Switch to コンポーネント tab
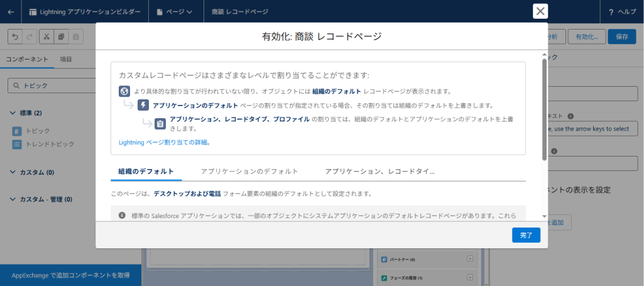 point(27,59)
